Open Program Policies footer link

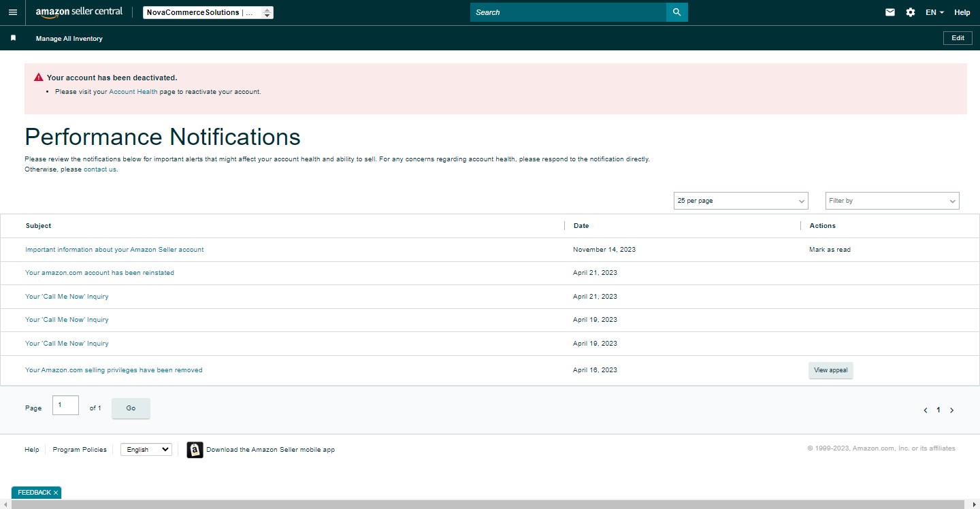(80, 450)
